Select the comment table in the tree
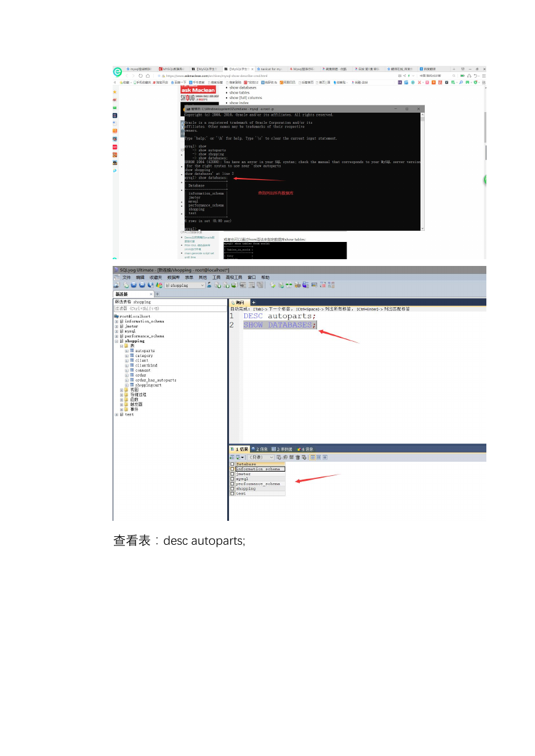 (x=143, y=371)
